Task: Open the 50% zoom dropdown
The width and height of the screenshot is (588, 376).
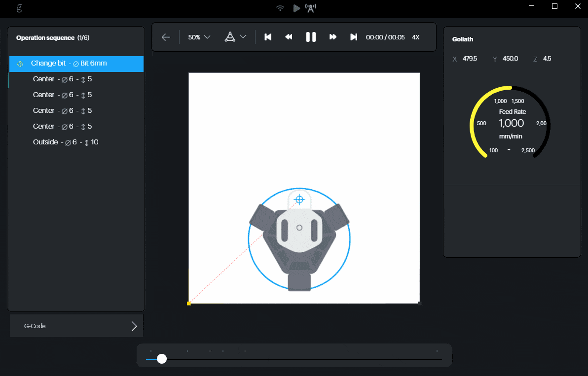Action: (199, 37)
